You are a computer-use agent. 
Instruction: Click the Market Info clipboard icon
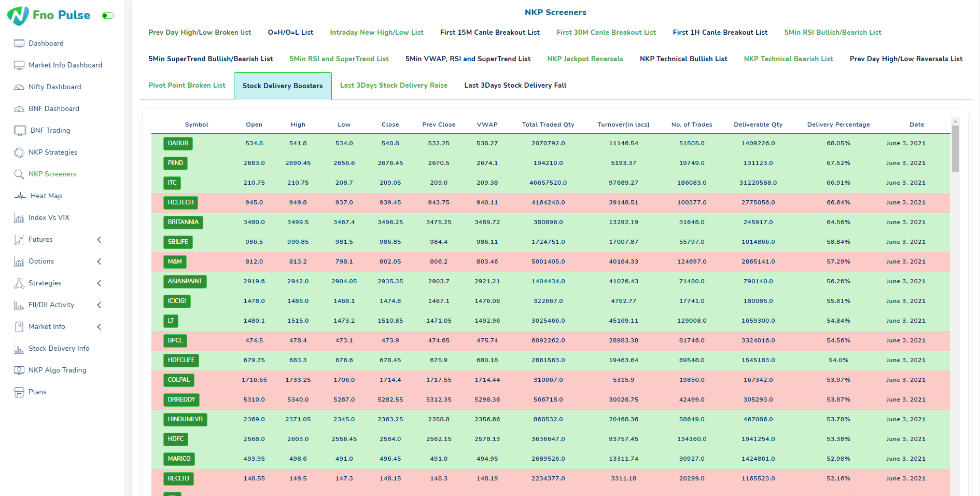click(x=19, y=327)
